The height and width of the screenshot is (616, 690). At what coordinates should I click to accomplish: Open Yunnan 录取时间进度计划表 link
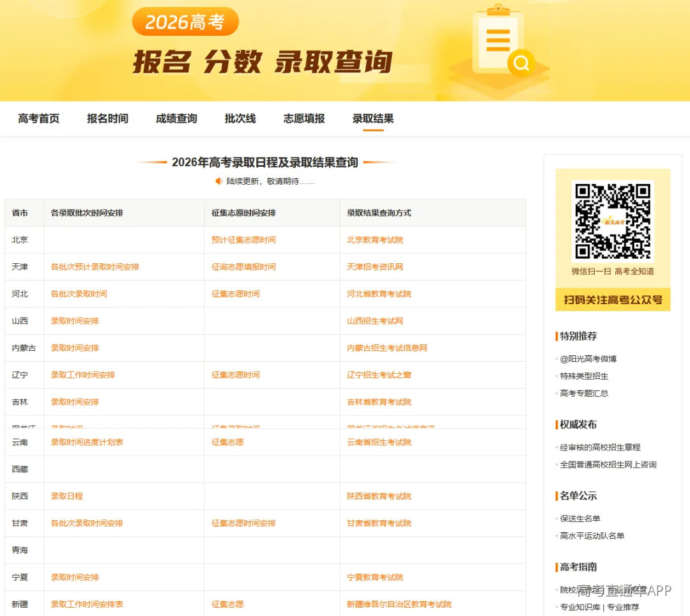[x=87, y=442]
